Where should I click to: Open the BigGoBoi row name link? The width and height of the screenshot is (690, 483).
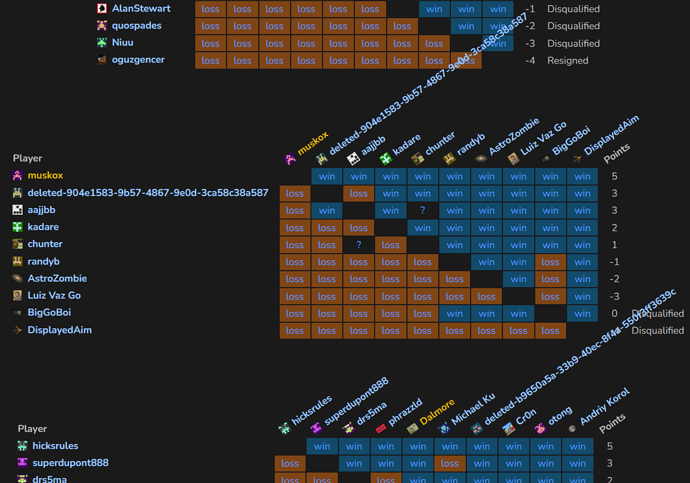[49, 313]
